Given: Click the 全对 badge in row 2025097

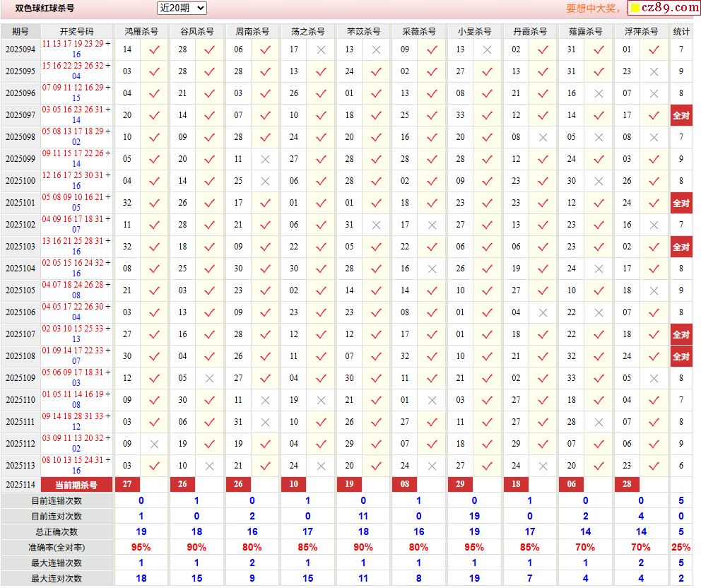Looking at the screenshot, I should point(681,115).
